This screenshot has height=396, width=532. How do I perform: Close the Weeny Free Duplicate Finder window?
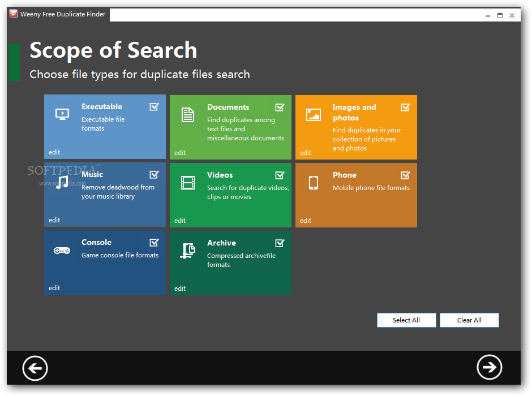[512, 16]
